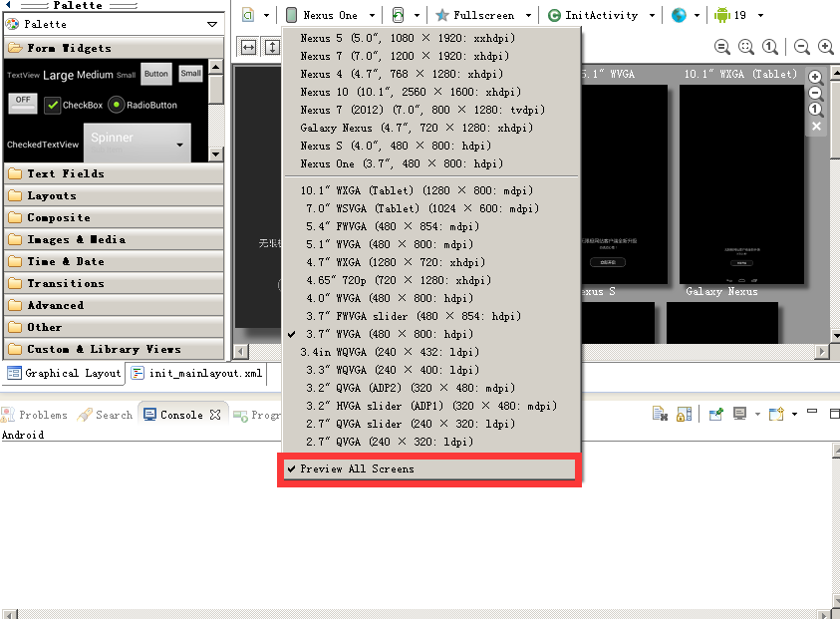Screen dimensions: 840x619
Task: Close the screen previews overlay
Action: pos(816,127)
